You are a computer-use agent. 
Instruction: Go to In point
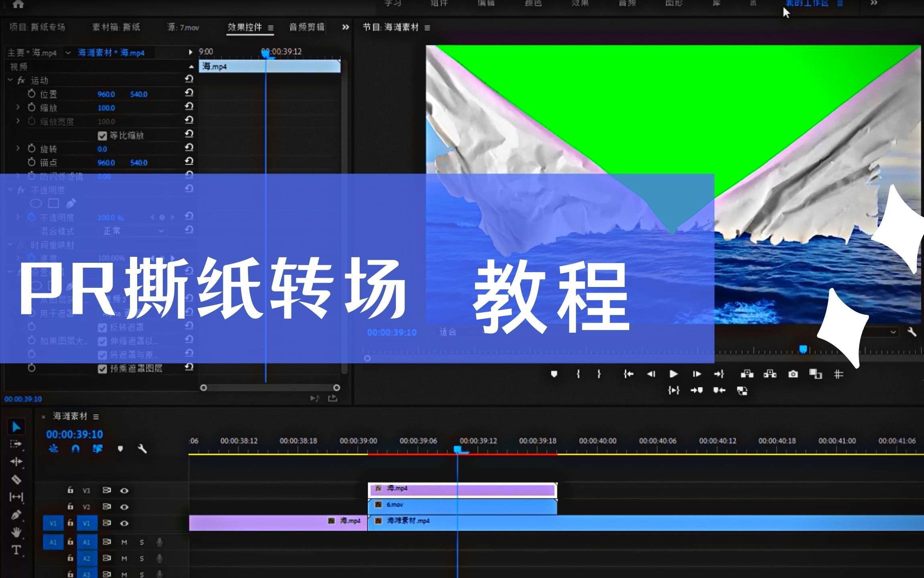pos(628,374)
